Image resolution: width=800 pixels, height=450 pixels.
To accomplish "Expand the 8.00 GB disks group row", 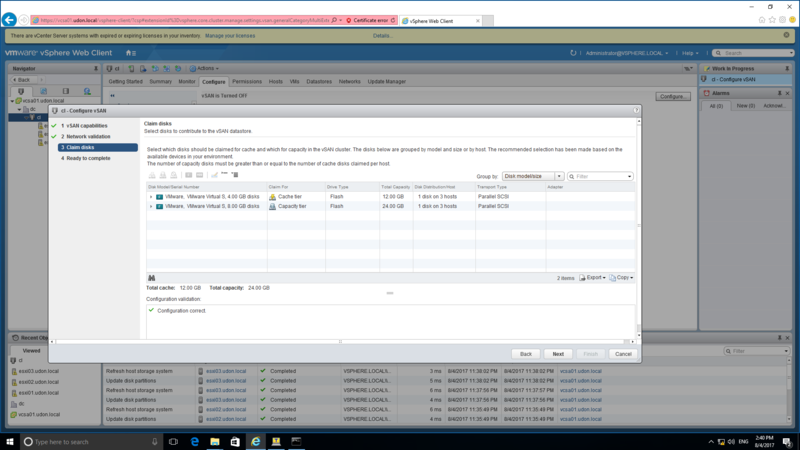I will [151, 207].
